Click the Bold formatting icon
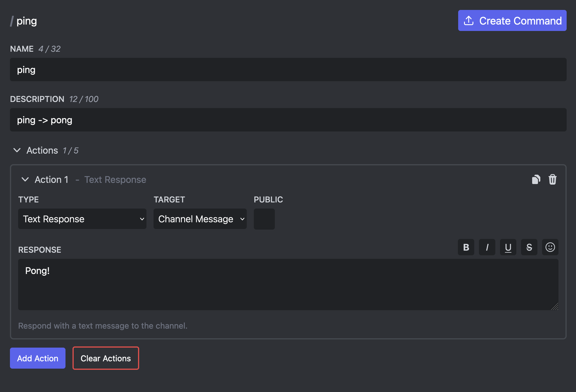Screen dimensions: 576x392 [466, 247]
